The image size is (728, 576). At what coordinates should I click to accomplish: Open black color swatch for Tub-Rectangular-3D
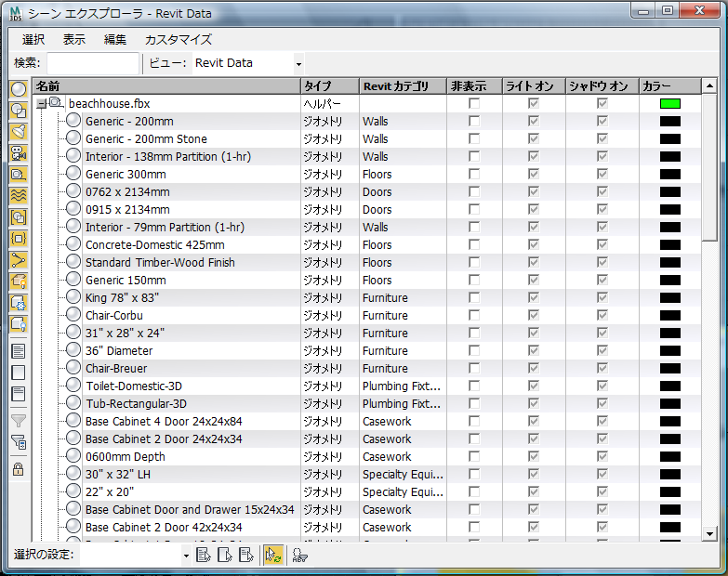point(670,403)
